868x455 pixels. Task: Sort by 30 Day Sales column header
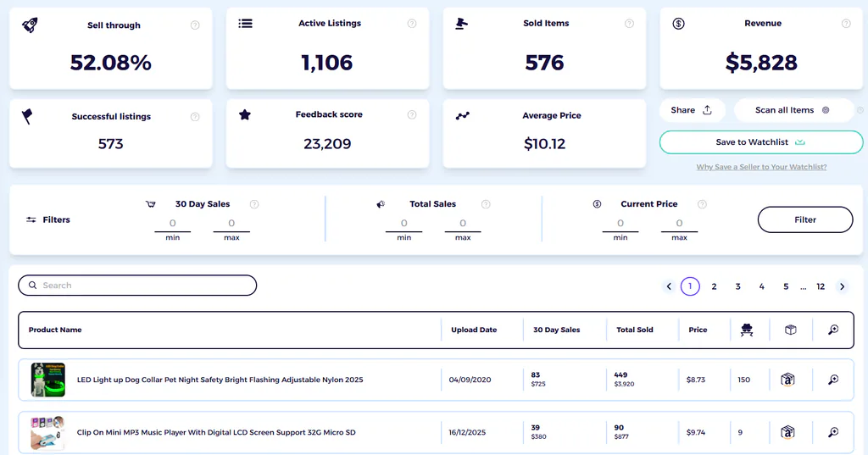click(556, 330)
